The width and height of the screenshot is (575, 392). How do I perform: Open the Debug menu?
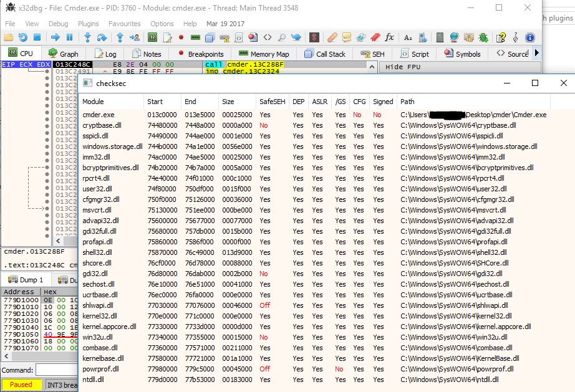(58, 24)
